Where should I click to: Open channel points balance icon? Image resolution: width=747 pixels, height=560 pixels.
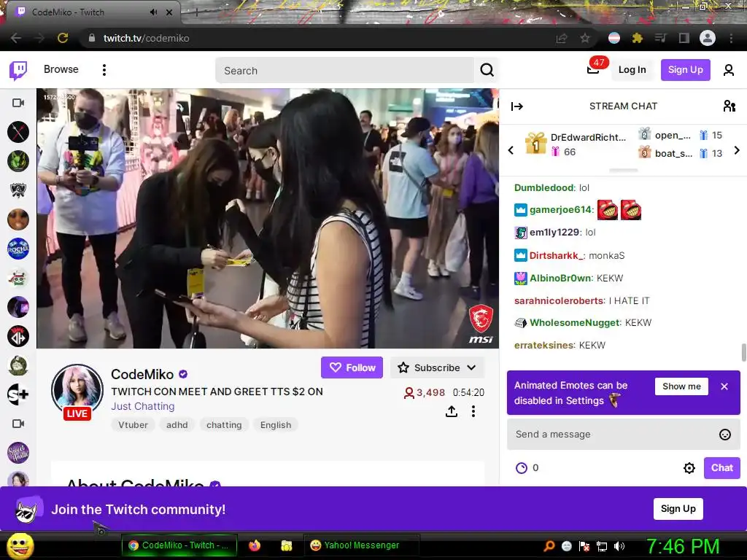pyautogui.click(x=522, y=468)
